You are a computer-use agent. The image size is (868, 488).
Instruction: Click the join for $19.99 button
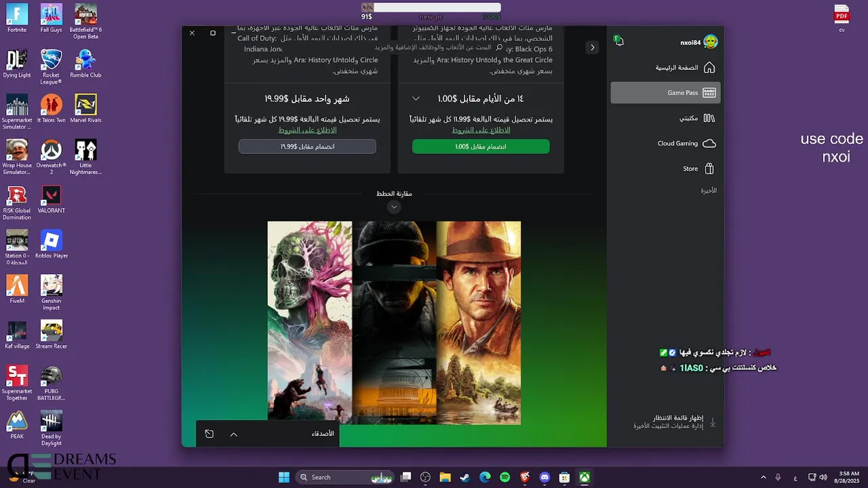click(x=307, y=146)
